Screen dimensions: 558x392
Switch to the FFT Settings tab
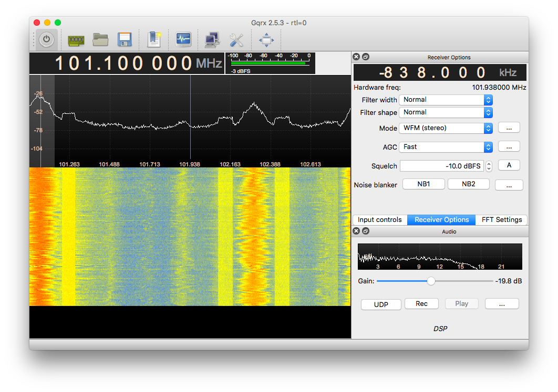[x=501, y=220]
